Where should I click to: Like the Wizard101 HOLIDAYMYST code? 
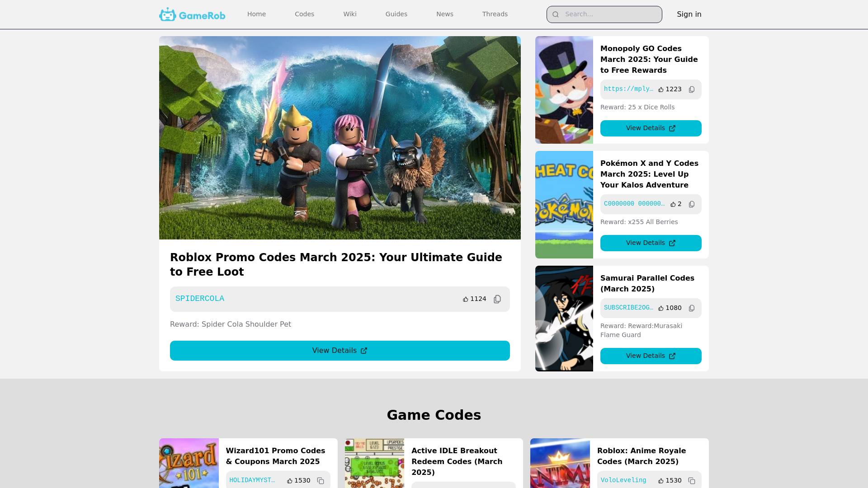[x=290, y=481]
